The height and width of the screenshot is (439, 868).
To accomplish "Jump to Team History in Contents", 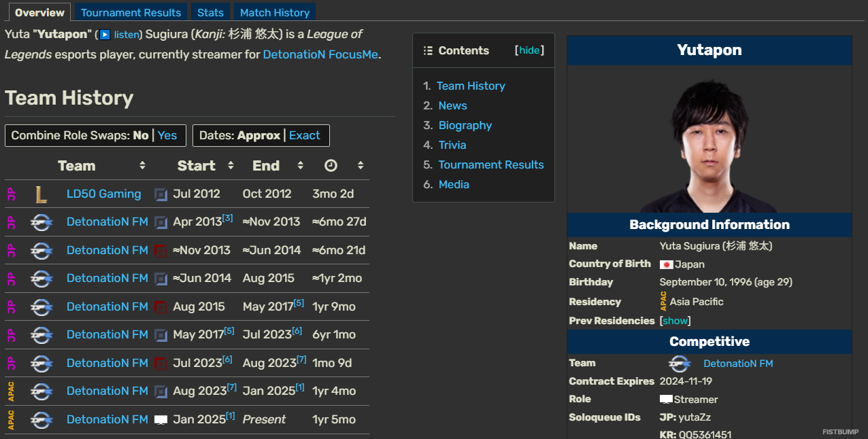I will pyautogui.click(x=471, y=86).
